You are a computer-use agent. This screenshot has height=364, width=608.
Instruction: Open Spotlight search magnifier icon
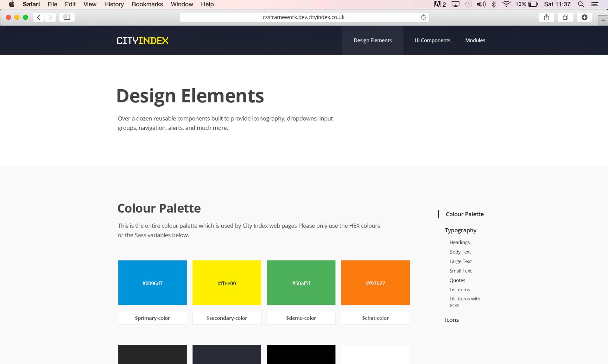coord(581,4)
